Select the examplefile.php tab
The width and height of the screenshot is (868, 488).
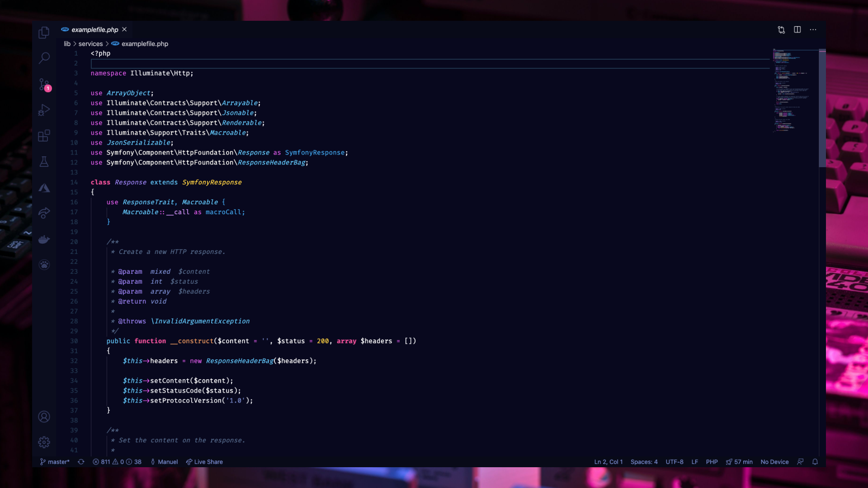coord(94,30)
